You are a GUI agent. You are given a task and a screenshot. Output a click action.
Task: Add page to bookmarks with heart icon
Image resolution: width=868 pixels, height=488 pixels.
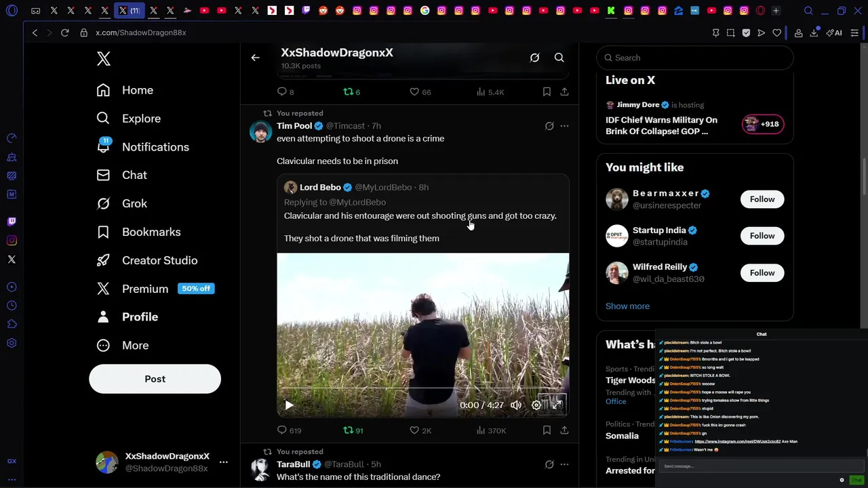coord(777,33)
